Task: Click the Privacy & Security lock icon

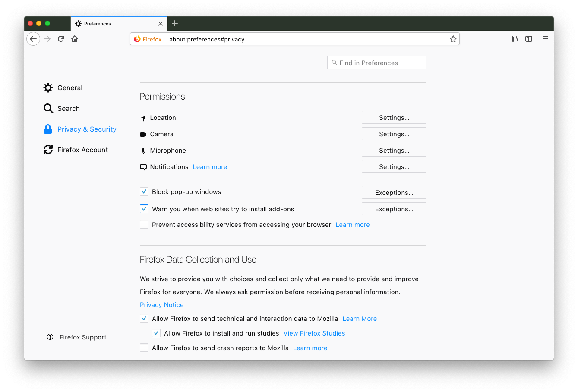Action: (48, 129)
